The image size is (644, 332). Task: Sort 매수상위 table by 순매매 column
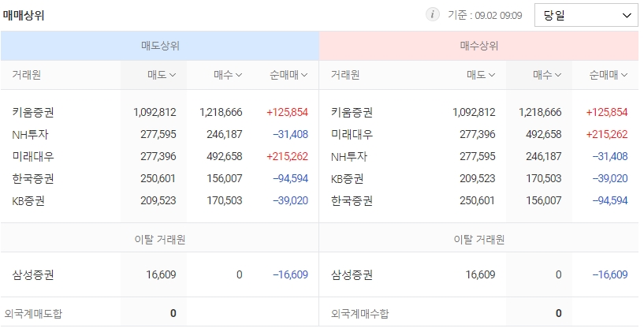click(609, 75)
